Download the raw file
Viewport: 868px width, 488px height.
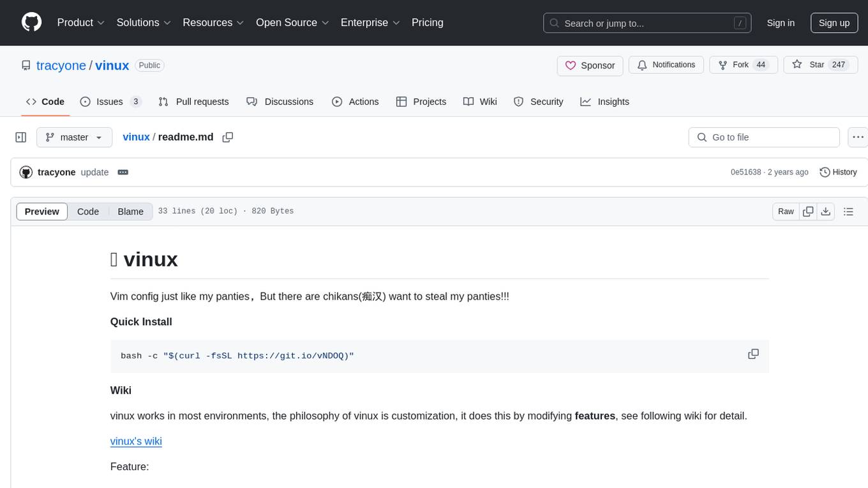click(825, 211)
